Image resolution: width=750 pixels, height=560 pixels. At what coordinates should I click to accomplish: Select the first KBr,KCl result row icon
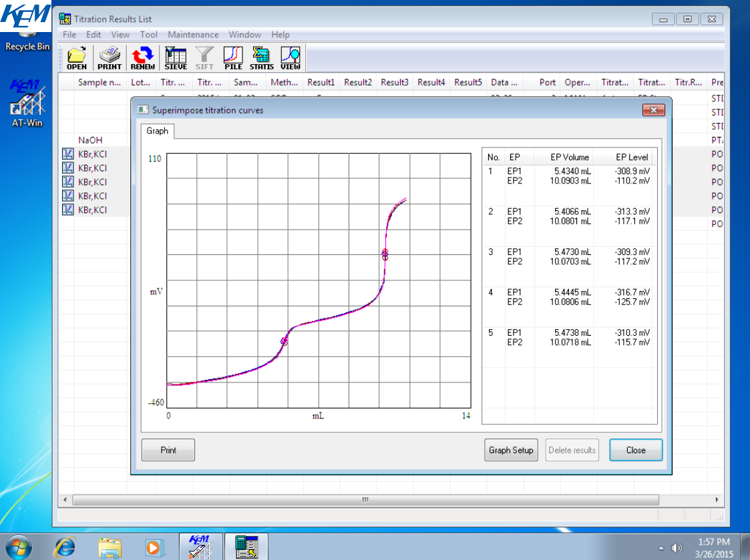coord(67,154)
